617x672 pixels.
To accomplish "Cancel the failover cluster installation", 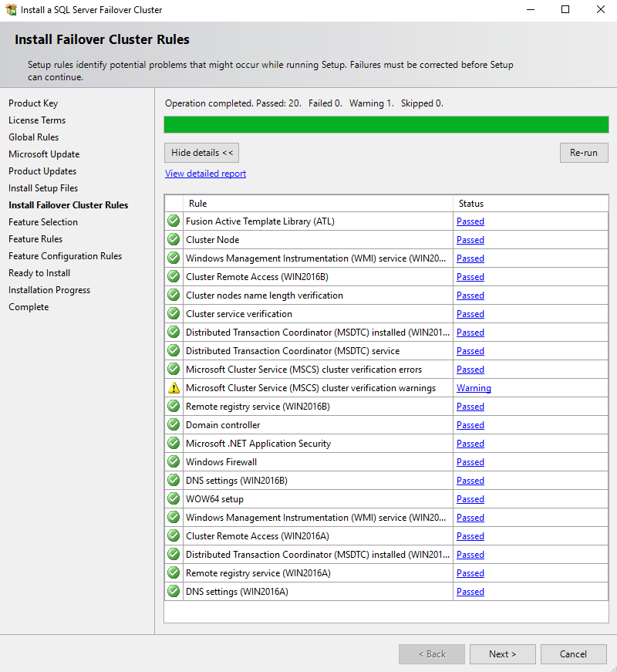I will [573, 654].
